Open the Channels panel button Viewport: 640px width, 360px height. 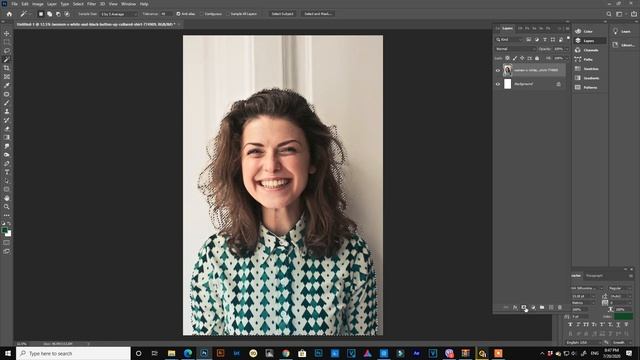587,50
